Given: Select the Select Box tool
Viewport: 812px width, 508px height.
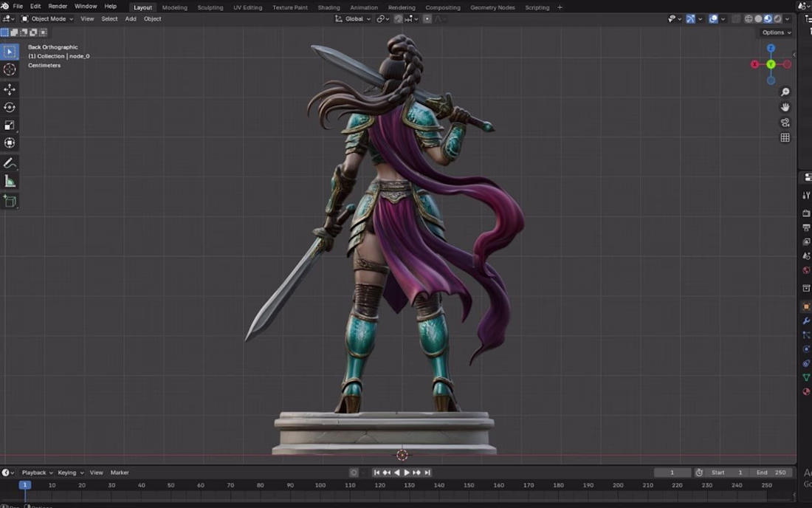Looking at the screenshot, I should (x=10, y=52).
